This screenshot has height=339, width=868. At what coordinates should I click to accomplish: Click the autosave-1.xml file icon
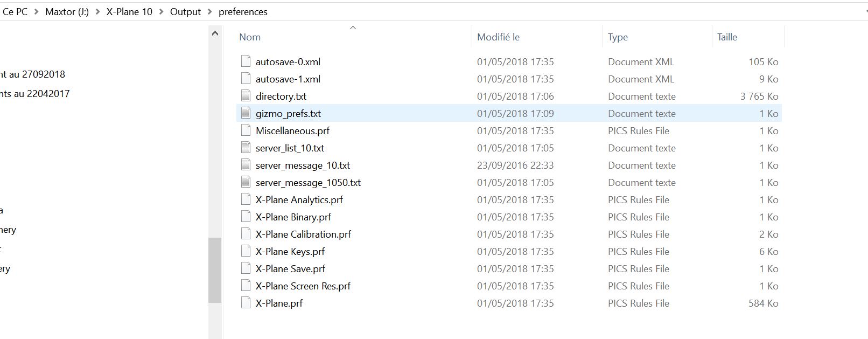[246, 79]
